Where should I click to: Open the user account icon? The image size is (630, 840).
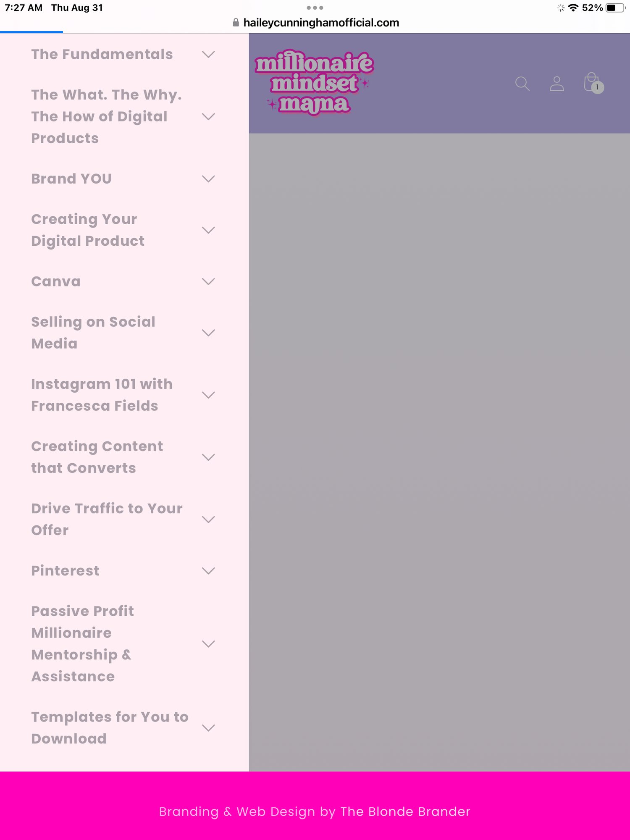[x=556, y=84]
